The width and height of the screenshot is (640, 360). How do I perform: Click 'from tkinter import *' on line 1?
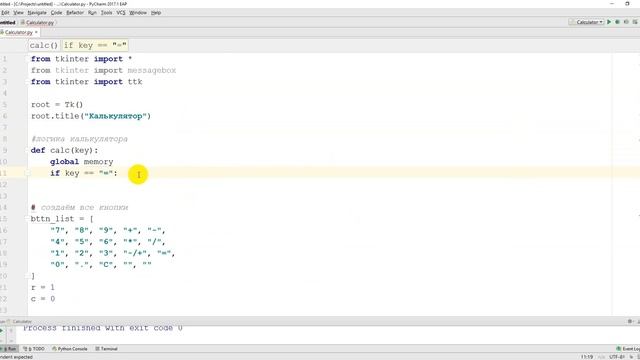coord(82,59)
